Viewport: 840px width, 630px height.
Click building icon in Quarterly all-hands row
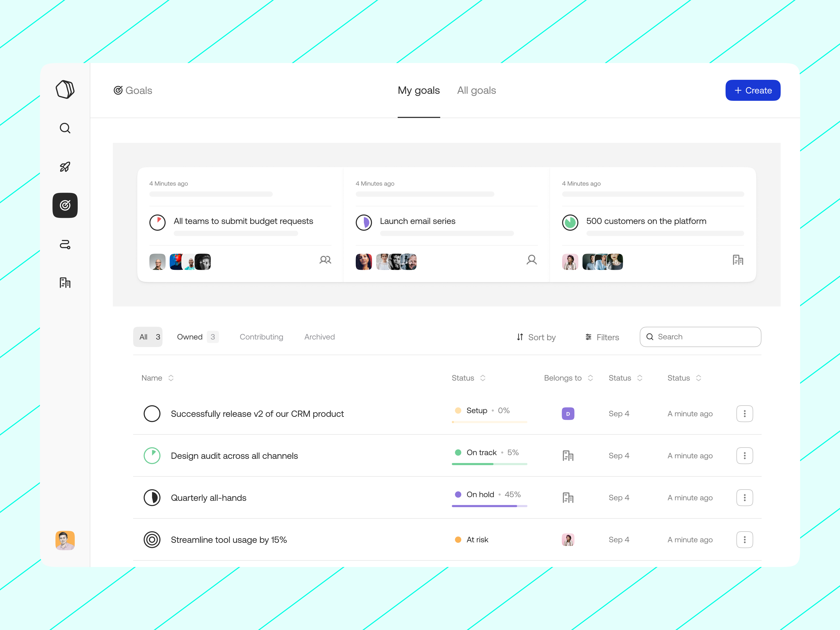568,498
